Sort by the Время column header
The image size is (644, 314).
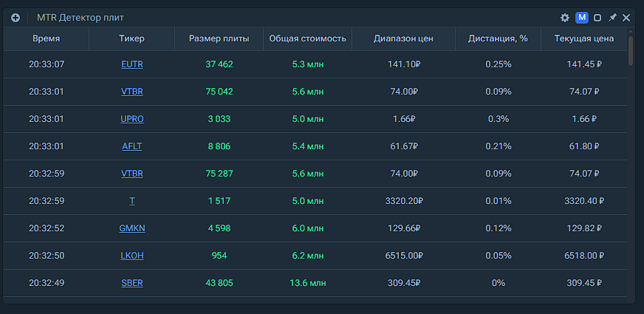[x=47, y=38]
